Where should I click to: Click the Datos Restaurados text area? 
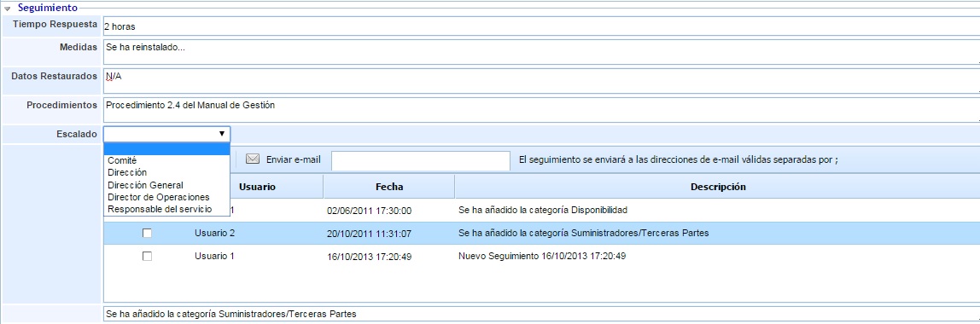coord(541,81)
